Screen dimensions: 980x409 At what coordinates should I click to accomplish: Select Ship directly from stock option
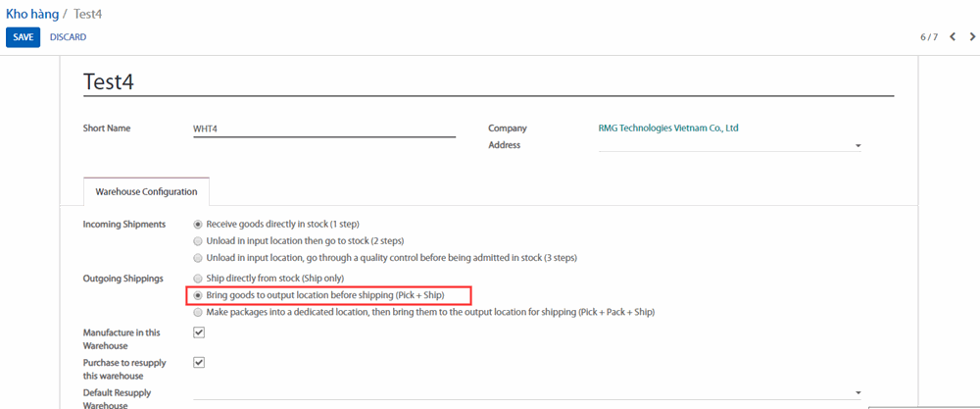tap(199, 279)
